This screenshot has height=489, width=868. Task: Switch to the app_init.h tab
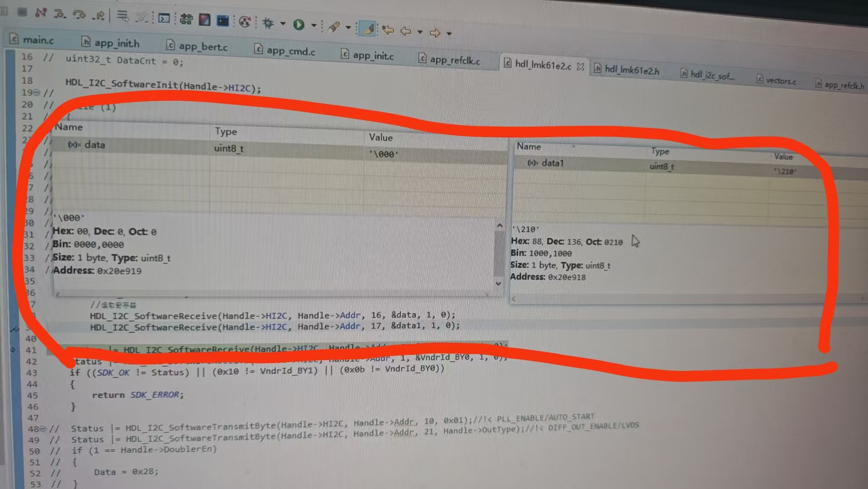coord(110,43)
